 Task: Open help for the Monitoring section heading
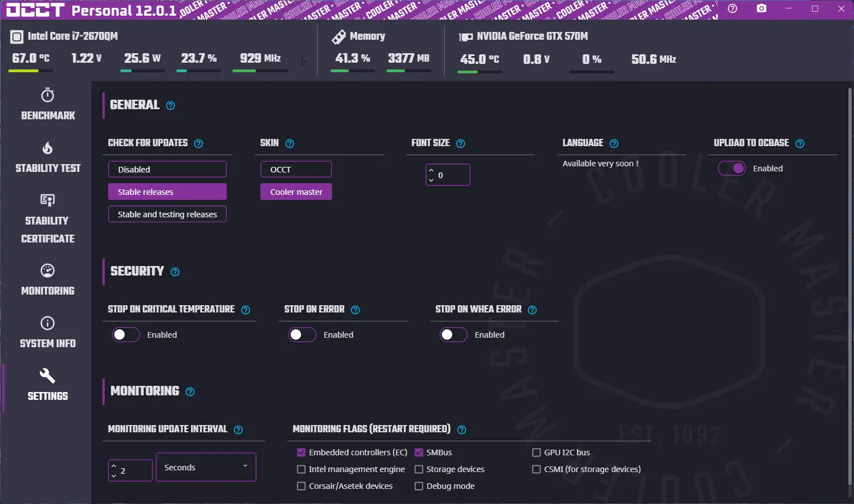[x=190, y=392]
